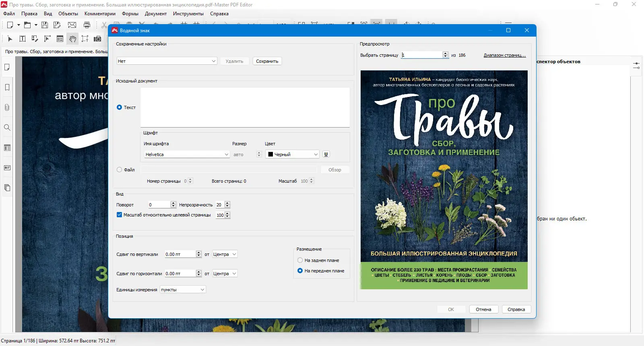Uncheck Масштаб относительно целевой страницы
The width and height of the screenshot is (644, 346).
pyautogui.click(x=119, y=215)
